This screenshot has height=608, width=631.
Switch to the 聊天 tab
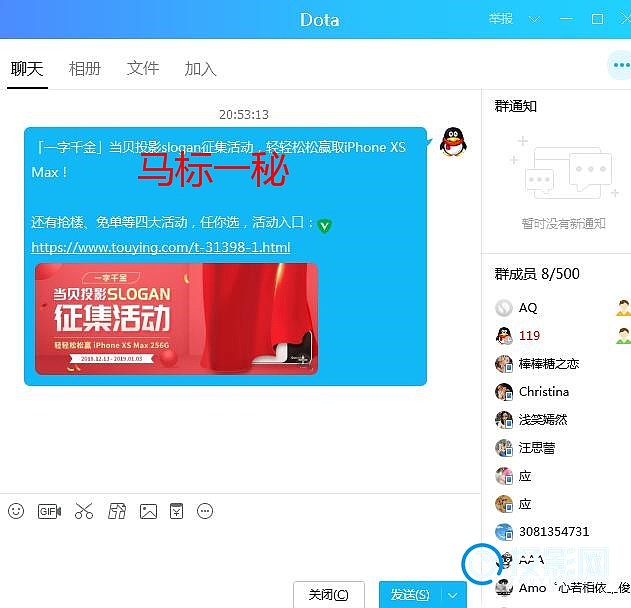(x=27, y=69)
